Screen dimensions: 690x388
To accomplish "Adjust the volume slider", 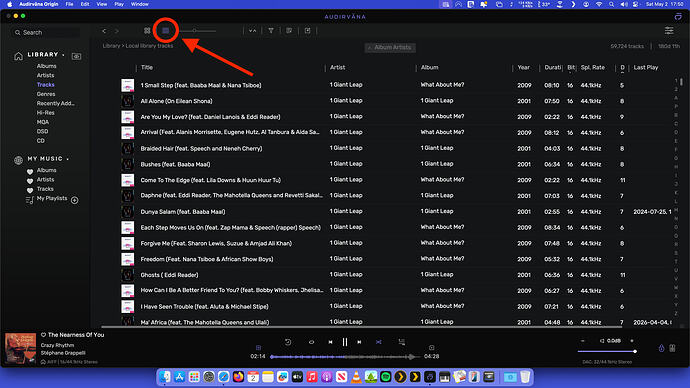I will [607, 351].
